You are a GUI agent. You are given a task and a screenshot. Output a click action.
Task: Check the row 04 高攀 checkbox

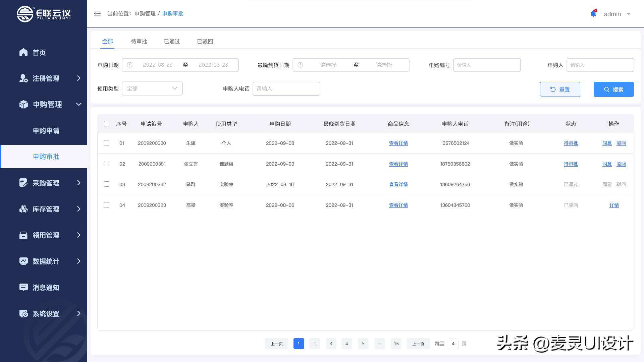point(107,205)
